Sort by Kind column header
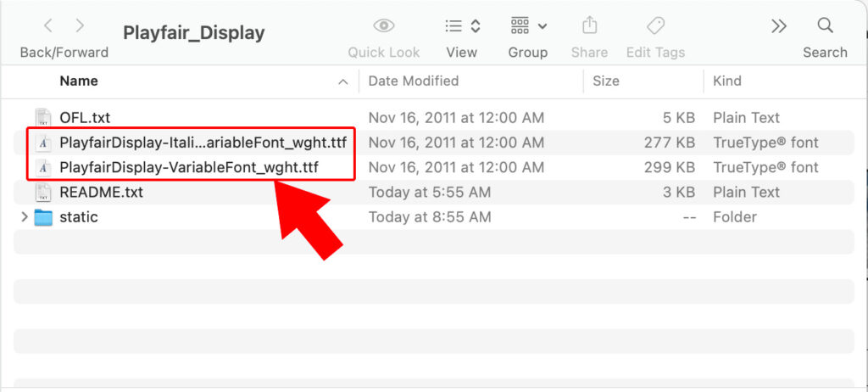 tap(726, 81)
